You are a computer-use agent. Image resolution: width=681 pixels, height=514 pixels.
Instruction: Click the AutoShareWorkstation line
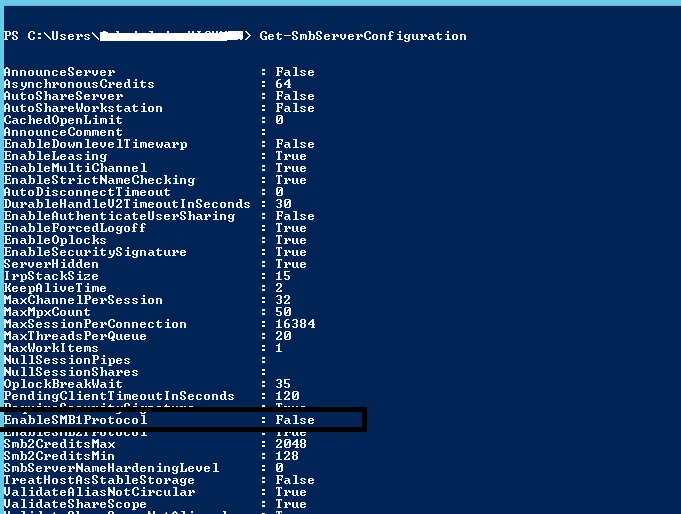pyautogui.click(x=83, y=108)
